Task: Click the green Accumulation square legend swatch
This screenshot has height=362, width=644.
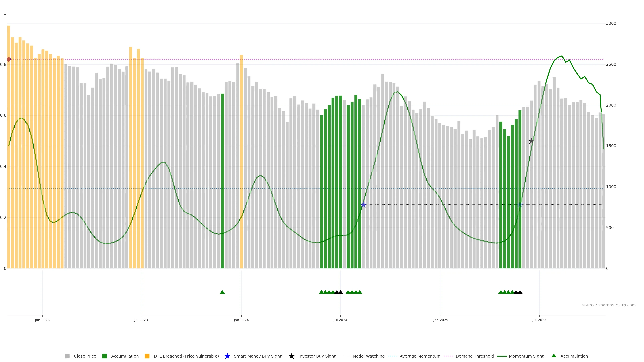Action: (104, 356)
